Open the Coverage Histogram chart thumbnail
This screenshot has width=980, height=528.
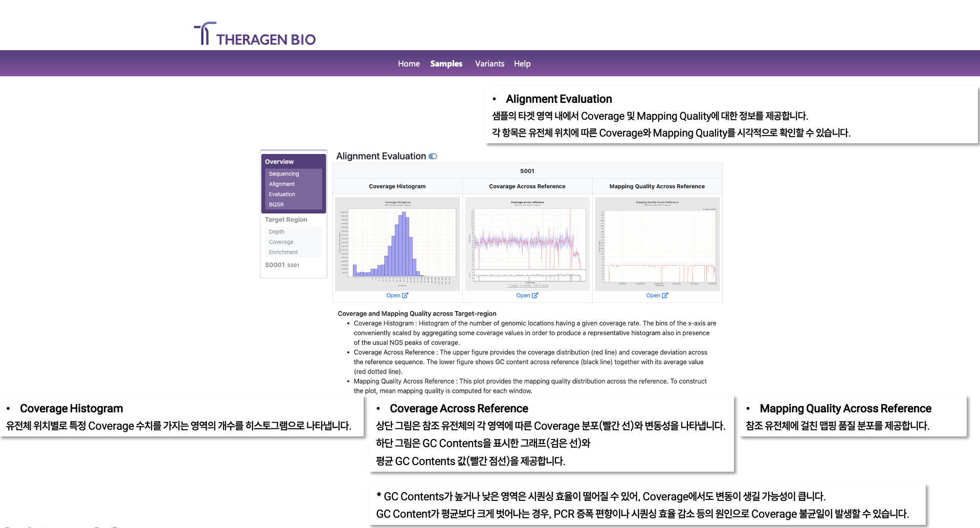(x=397, y=244)
